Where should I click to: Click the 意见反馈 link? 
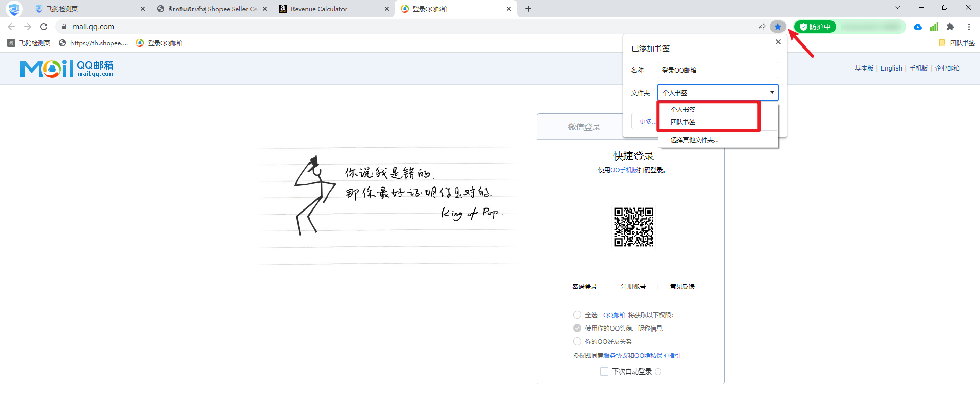682,286
